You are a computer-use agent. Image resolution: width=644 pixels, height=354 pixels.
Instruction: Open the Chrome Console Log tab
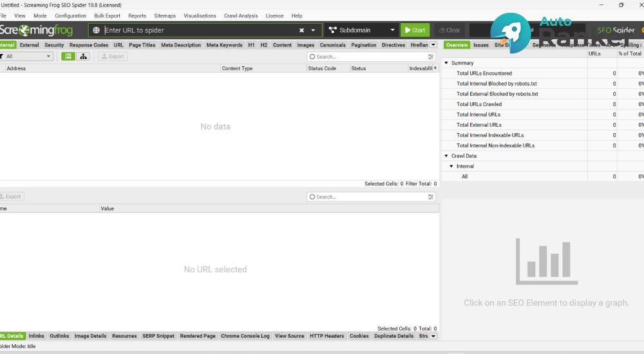(x=245, y=336)
